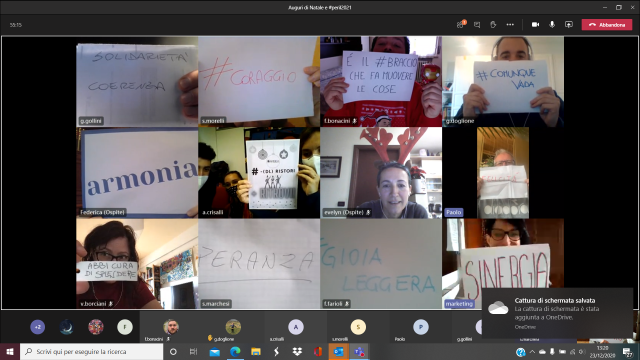Toggle the camera on or off
Screen dimensions: 640x360
click(x=535, y=24)
